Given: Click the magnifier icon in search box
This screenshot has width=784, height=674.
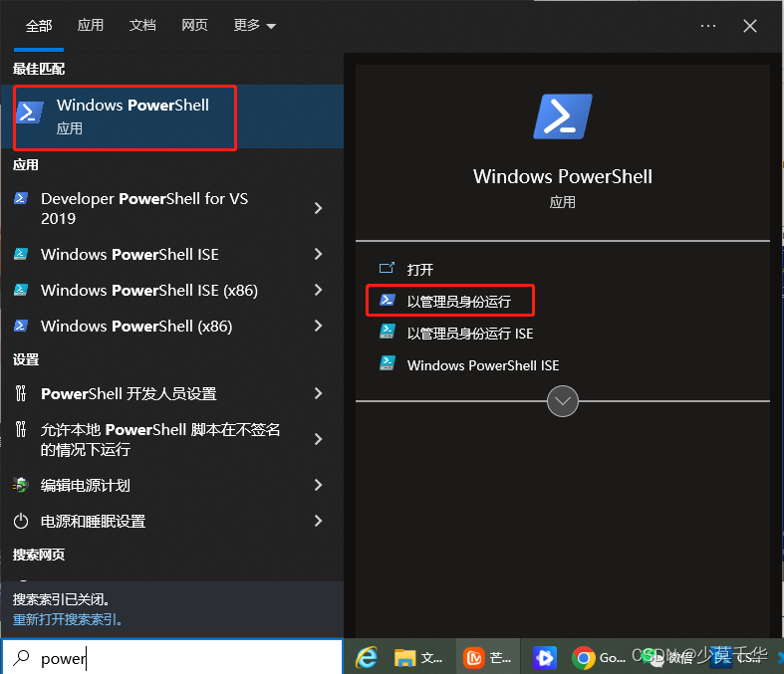Looking at the screenshot, I should coord(21,657).
